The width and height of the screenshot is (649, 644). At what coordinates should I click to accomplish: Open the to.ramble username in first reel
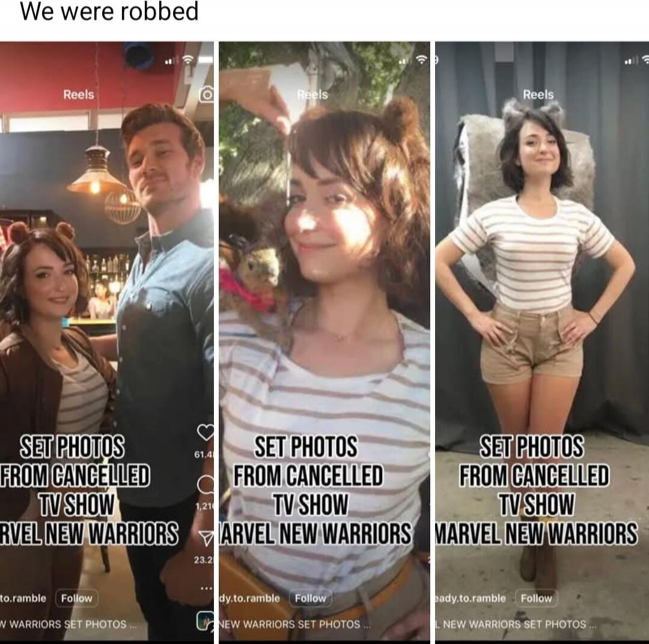tap(23, 598)
